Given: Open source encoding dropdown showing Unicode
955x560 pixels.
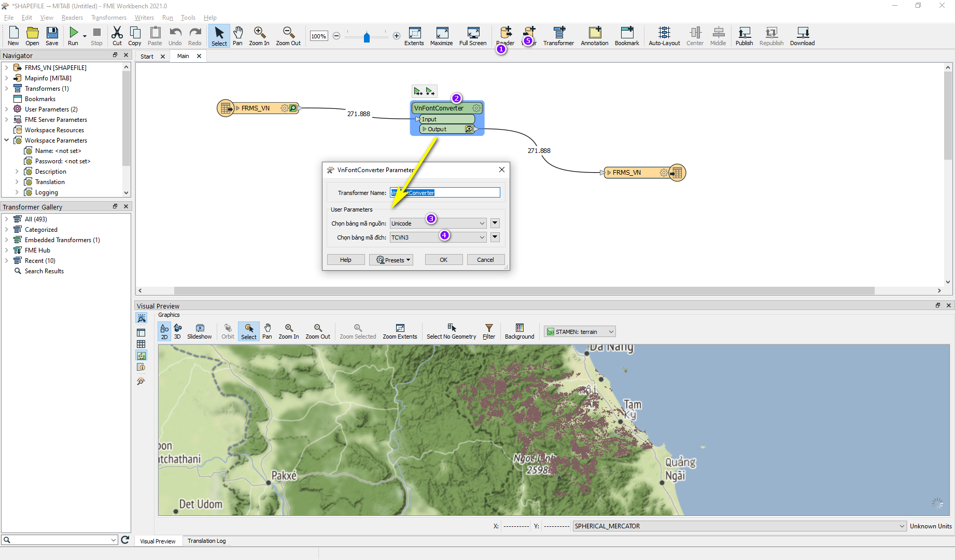Looking at the screenshot, I should 438,223.
